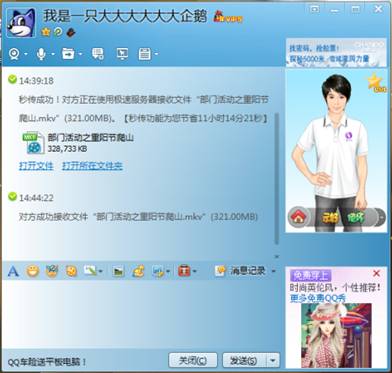Click the 14:44:22 timestamp

pyautogui.click(x=36, y=198)
